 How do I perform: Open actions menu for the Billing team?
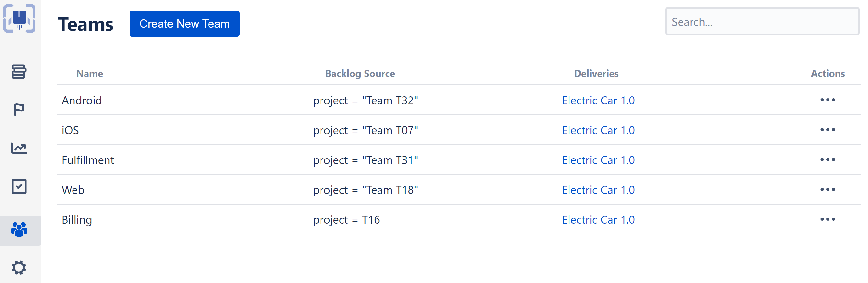pyautogui.click(x=828, y=219)
